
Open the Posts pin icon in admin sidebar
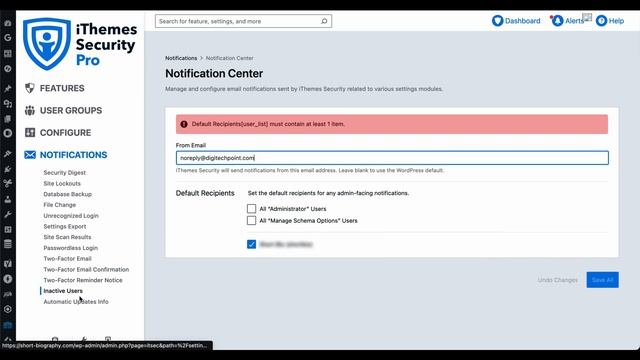(x=8, y=88)
